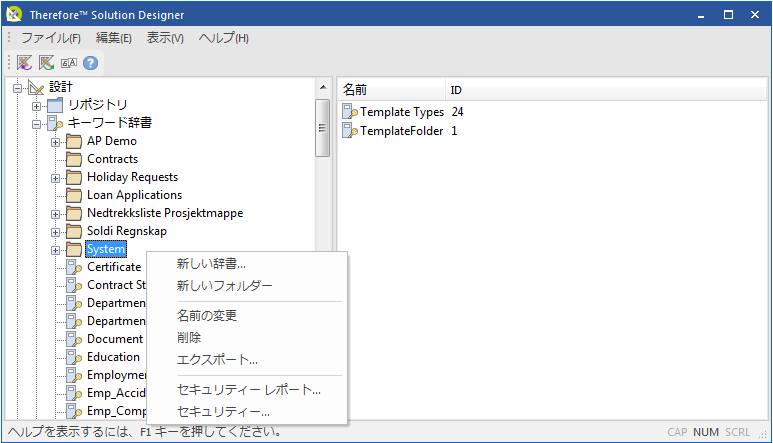Select 削除 in context menu

coord(247,338)
